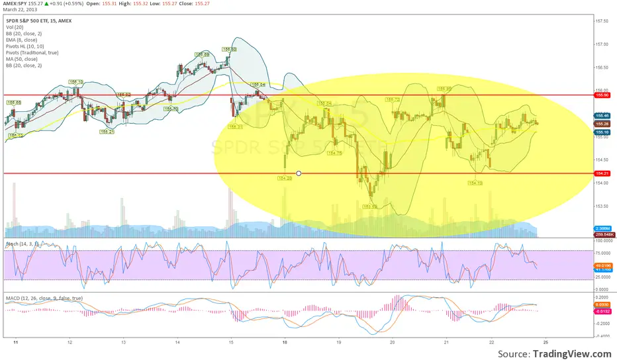Viewport: 617px width, 364px height.
Task: Select BB (20, close, 2) legend directly below Vol
Action: click(24, 34)
